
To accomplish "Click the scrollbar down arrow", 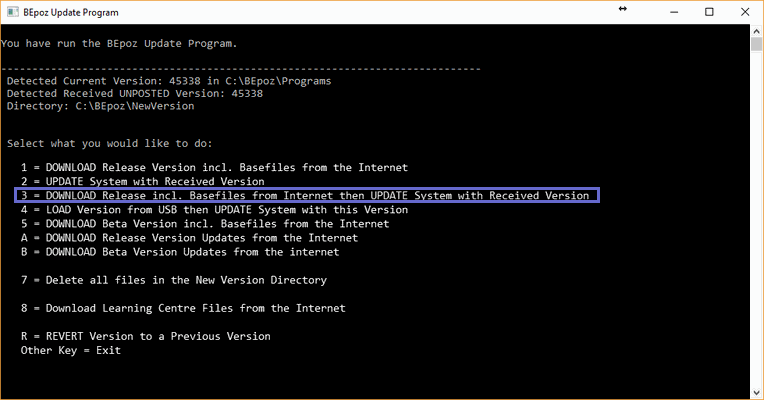I will (757, 392).
